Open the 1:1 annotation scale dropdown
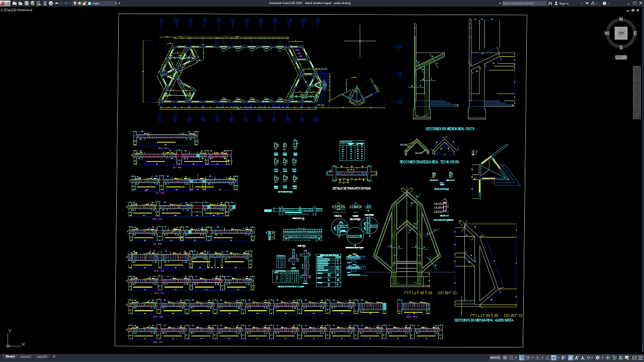This screenshot has width=644, height=362. coord(590,358)
